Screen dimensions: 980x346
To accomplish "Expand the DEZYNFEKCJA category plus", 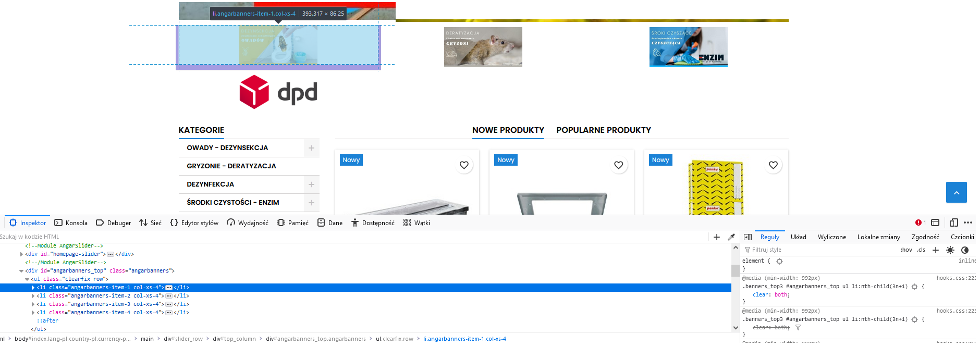I will click(x=311, y=184).
